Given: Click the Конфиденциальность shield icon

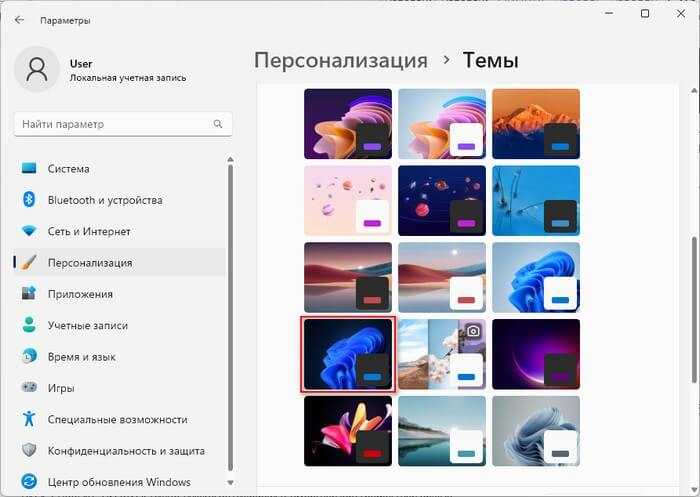Looking at the screenshot, I should click(x=29, y=450).
